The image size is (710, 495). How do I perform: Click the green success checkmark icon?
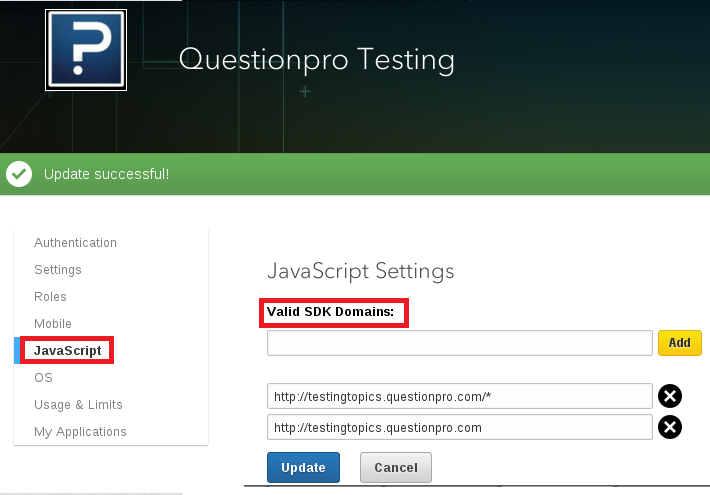tap(19, 174)
